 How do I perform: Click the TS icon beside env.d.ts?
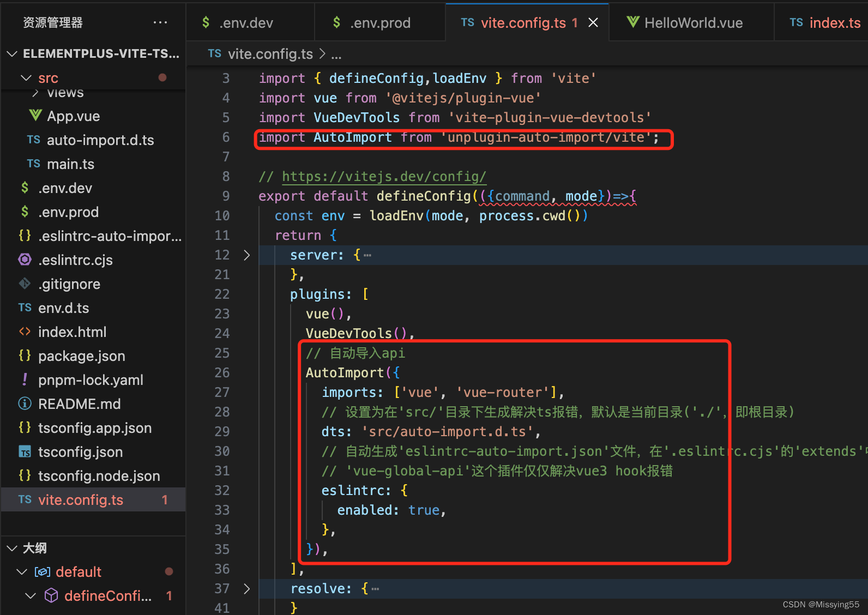[25, 307]
